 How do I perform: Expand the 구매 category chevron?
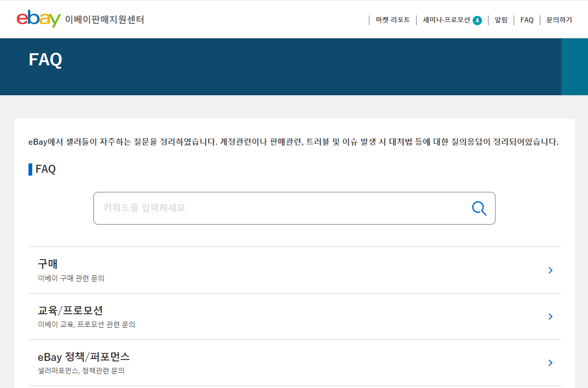tap(551, 270)
